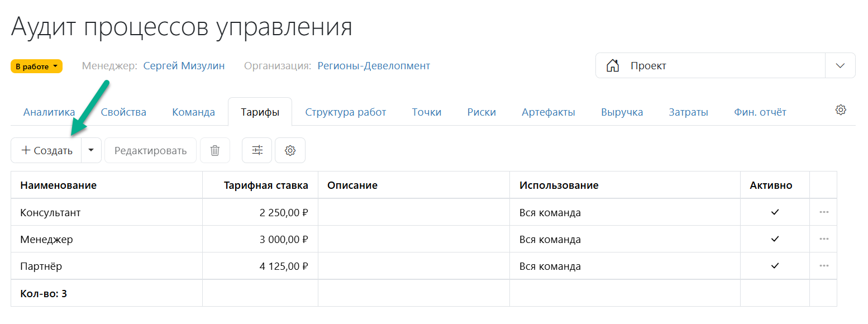
Task: Open the Команда tab
Action: point(193,112)
